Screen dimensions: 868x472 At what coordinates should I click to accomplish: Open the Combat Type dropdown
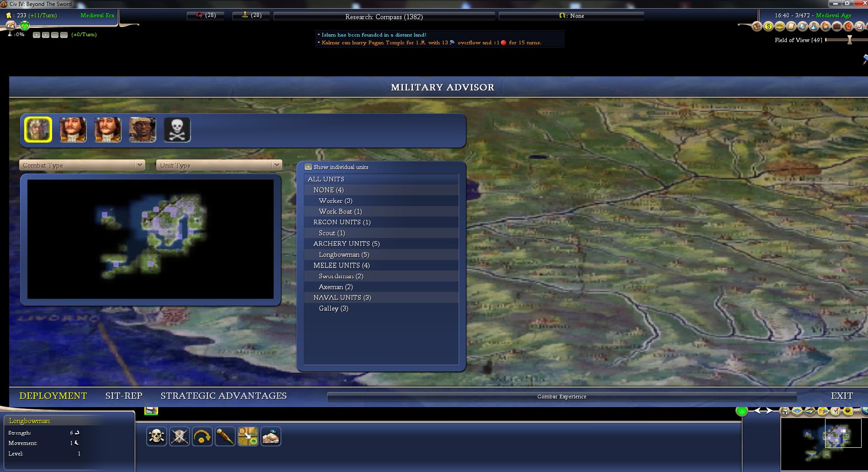[82, 165]
